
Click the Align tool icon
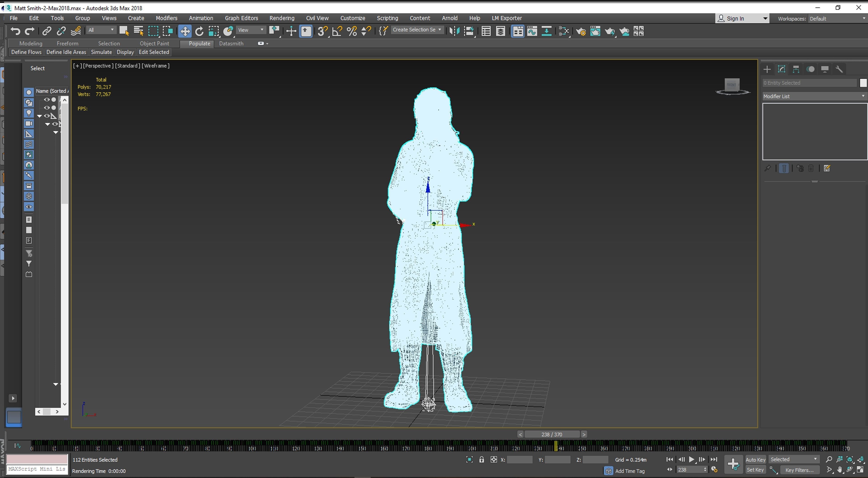(469, 31)
